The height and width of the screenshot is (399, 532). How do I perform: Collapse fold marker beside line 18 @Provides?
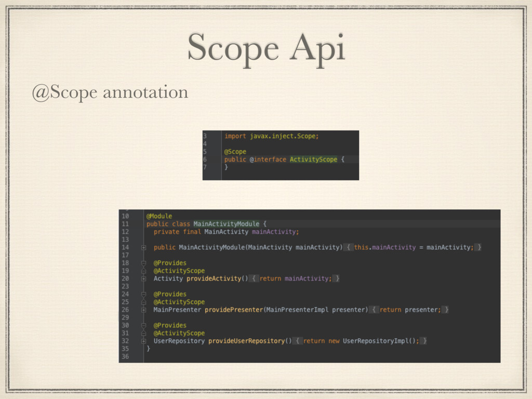click(x=143, y=263)
